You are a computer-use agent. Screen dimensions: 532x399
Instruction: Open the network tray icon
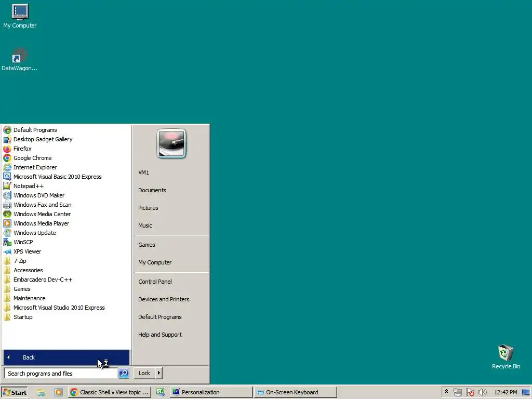pos(457,393)
